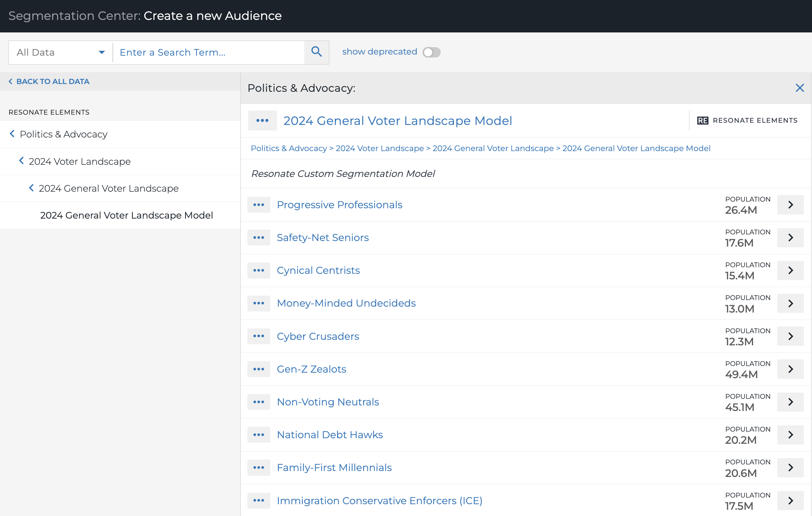812x516 pixels.
Task: Open the three-dot menu for Progressive Professionals
Action: tap(259, 205)
